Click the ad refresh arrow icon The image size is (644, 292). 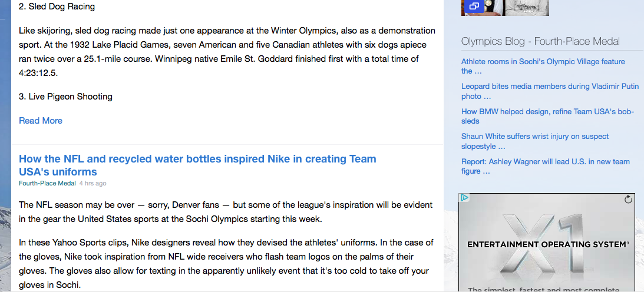point(628,200)
